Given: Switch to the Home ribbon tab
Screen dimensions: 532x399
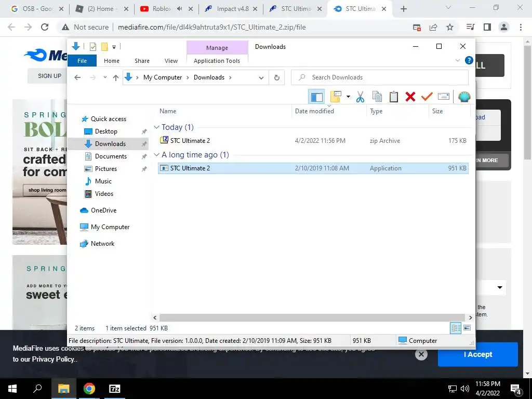Looking at the screenshot, I should (112, 61).
